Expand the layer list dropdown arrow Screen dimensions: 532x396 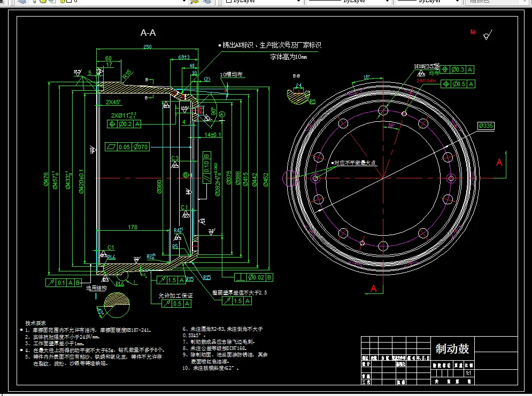tap(184, 2)
